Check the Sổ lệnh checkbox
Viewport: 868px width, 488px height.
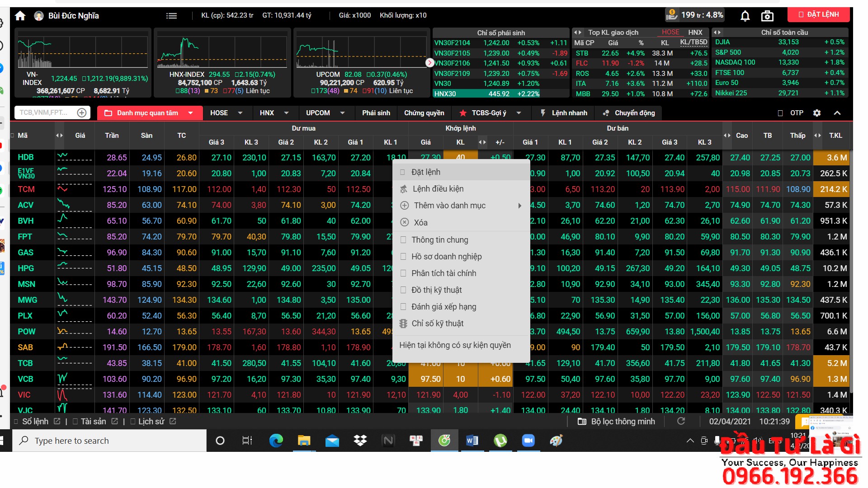[x=16, y=422]
